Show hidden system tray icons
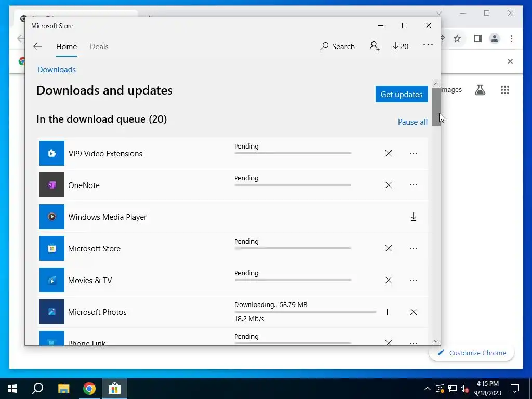This screenshot has height=399, width=532. point(428,389)
